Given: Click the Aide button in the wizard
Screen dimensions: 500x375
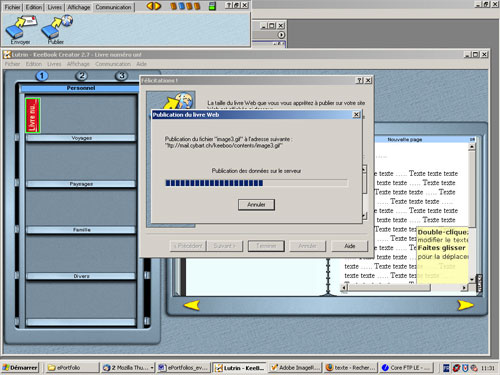Looking at the screenshot, I should 349,246.
